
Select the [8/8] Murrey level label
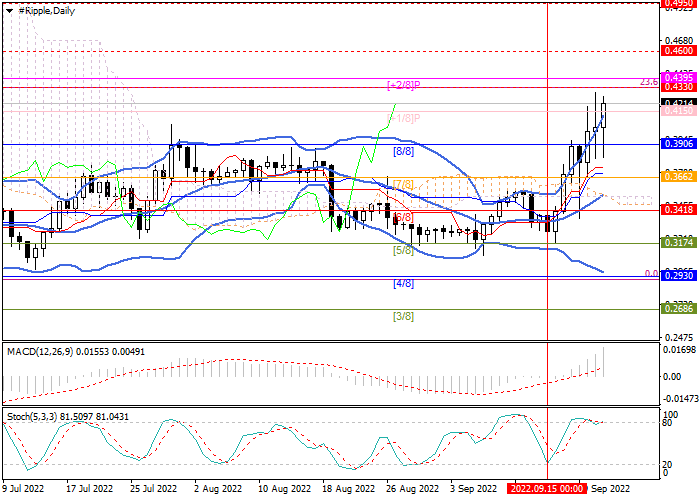click(x=403, y=151)
